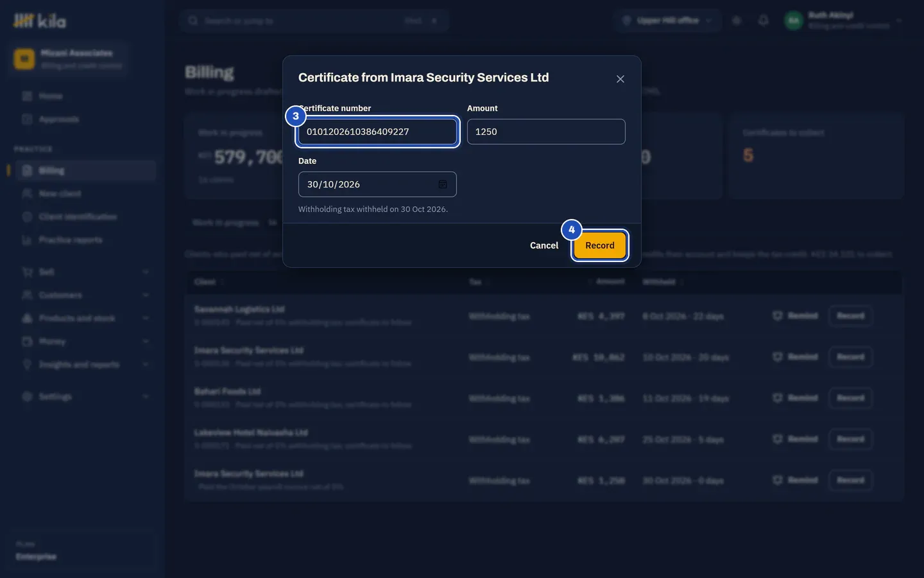This screenshot has width=924, height=578.
Task: Open notifications via the bell icon
Action: (x=763, y=21)
